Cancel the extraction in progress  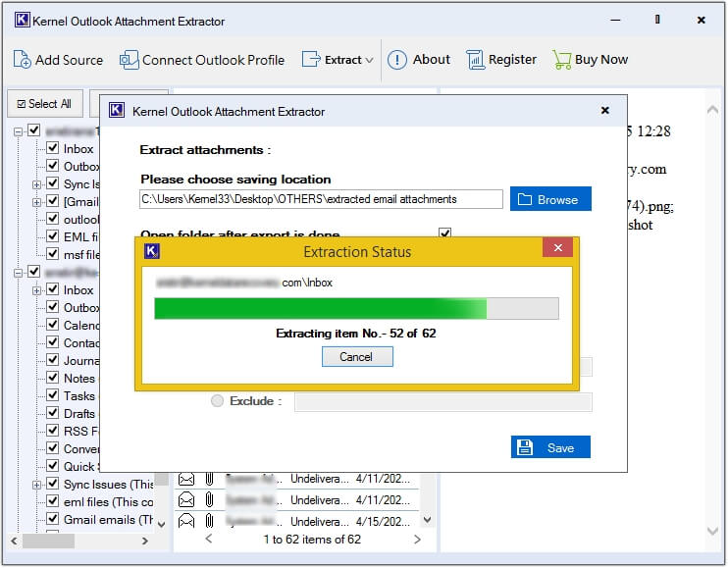357,357
